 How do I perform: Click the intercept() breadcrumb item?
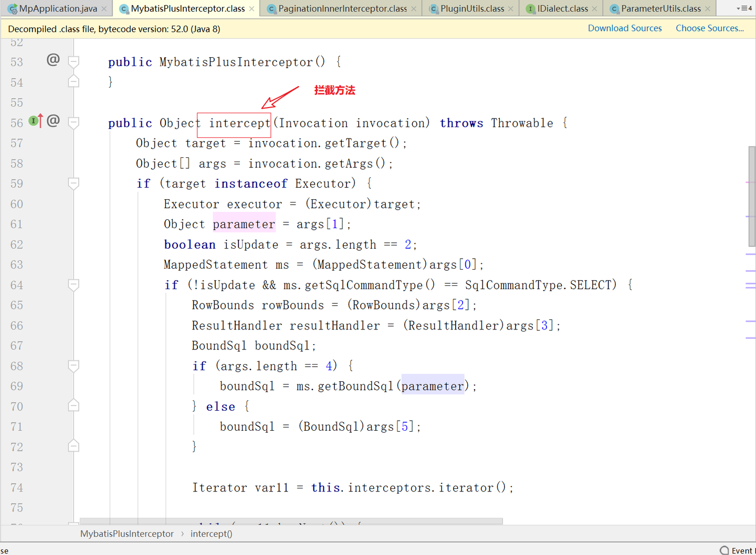tap(211, 533)
